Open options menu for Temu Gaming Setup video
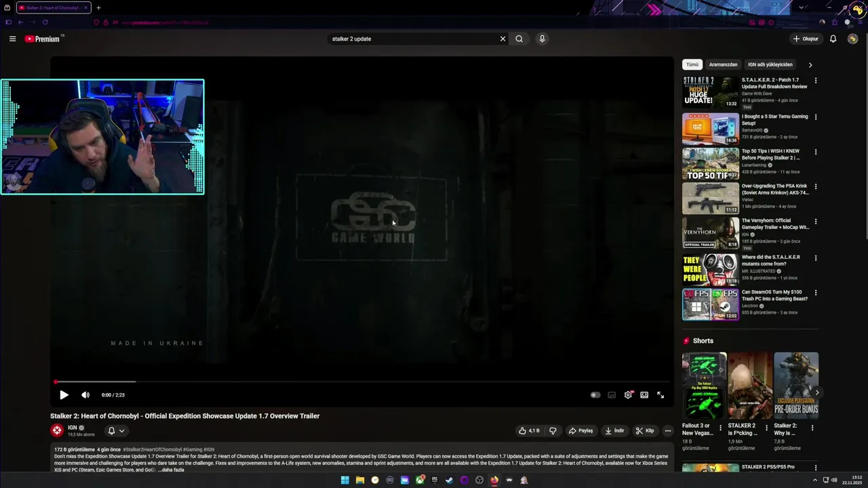Image resolution: width=868 pixels, height=488 pixels. click(816, 117)
